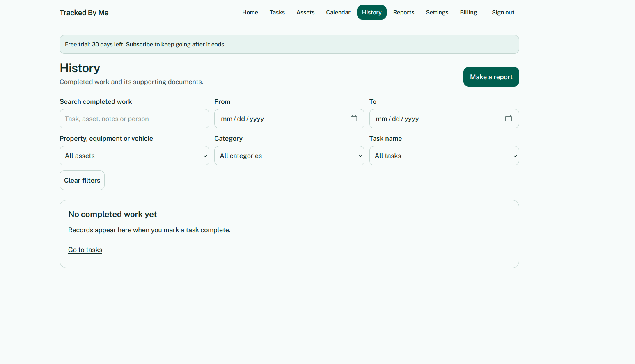Viewport: 635px width, 364px height.
Task: Open the Assets nav item
Action: click(305, 12)
